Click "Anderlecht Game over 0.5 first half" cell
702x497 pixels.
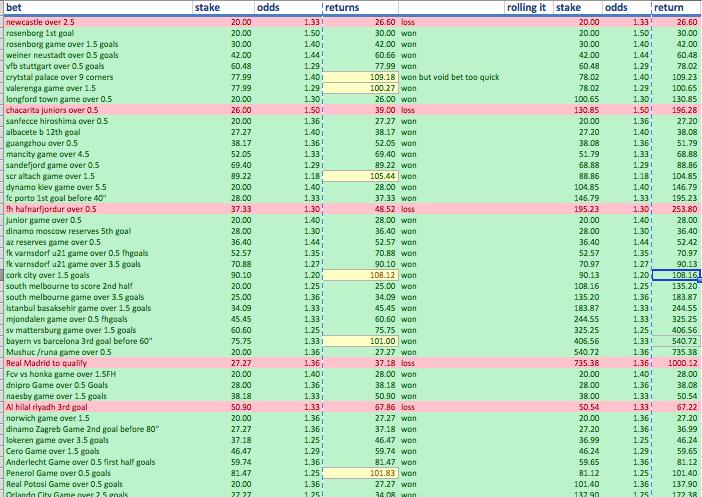coord(98,462)
